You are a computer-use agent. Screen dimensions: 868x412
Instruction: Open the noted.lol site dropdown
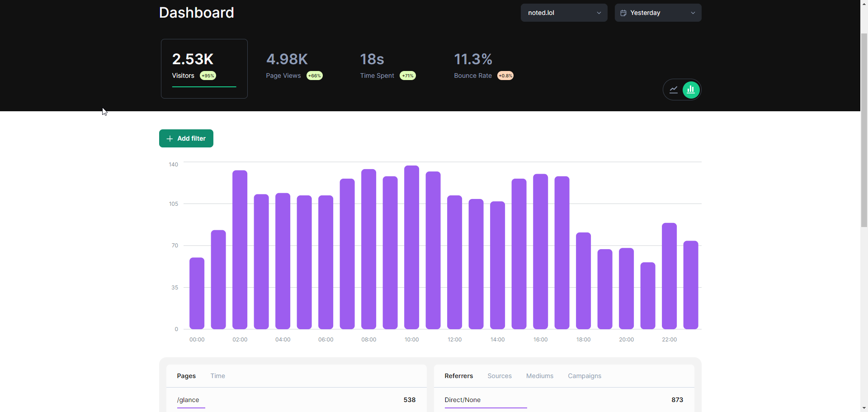(x=564, y=13)
